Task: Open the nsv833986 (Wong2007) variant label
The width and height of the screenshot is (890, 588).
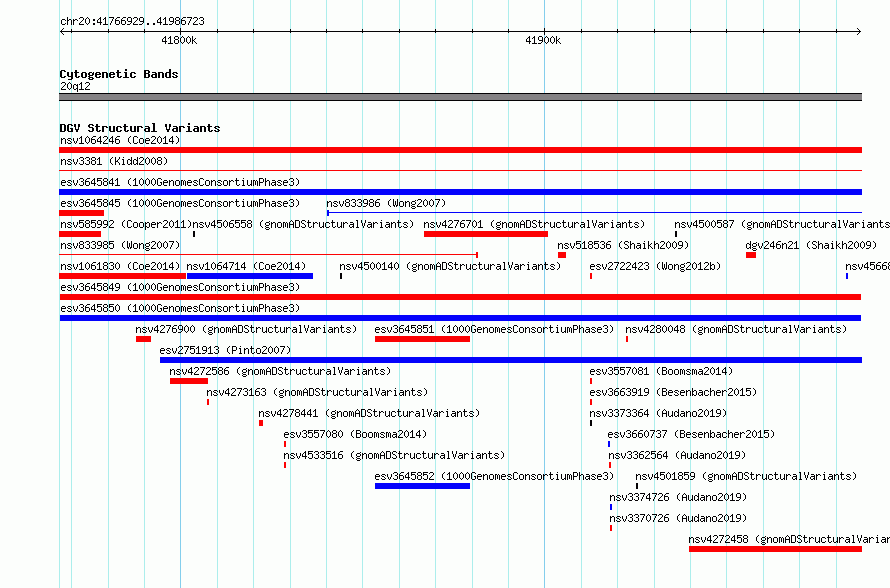Action: click(x=386, y=203)
